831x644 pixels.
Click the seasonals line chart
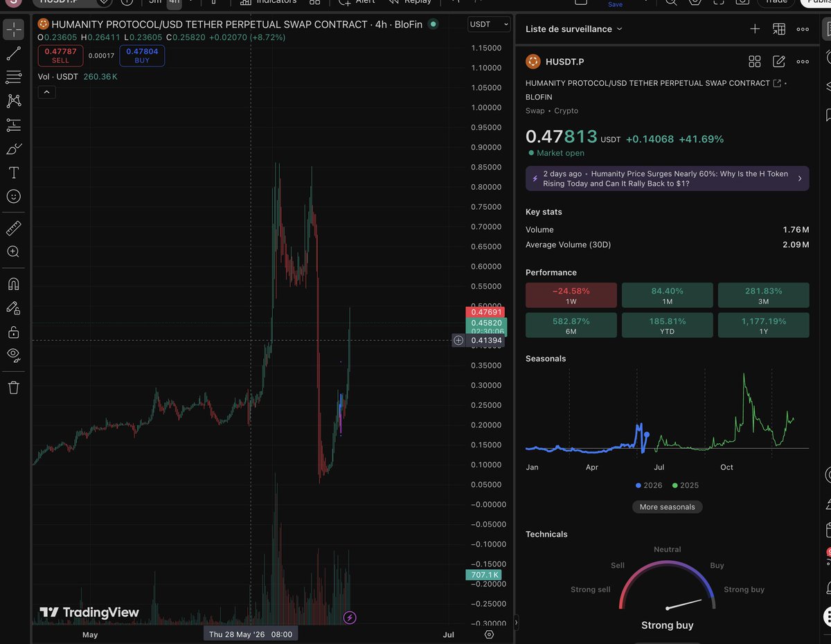tap(667, 415)
